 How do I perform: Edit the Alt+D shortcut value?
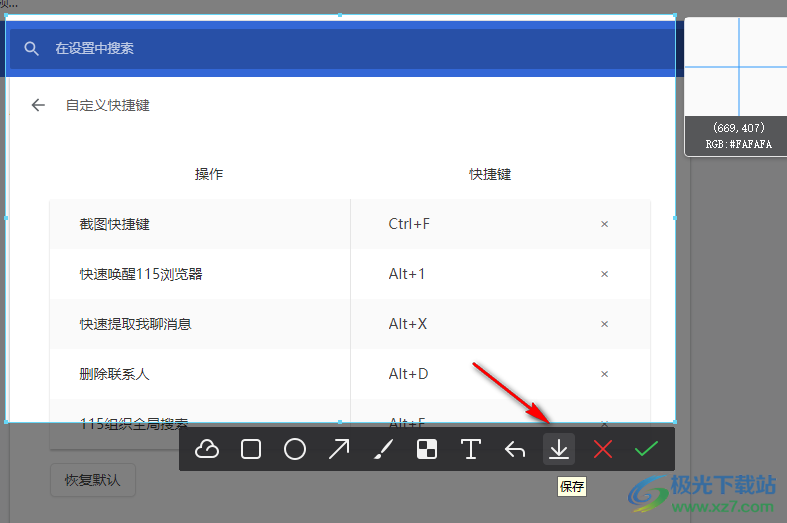408,374
